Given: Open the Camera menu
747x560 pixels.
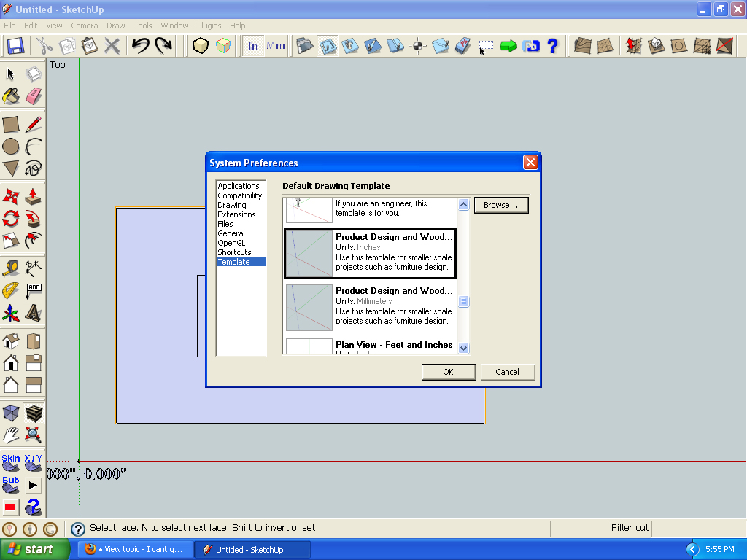Looking at the screenshot, I should pos(85,26).
